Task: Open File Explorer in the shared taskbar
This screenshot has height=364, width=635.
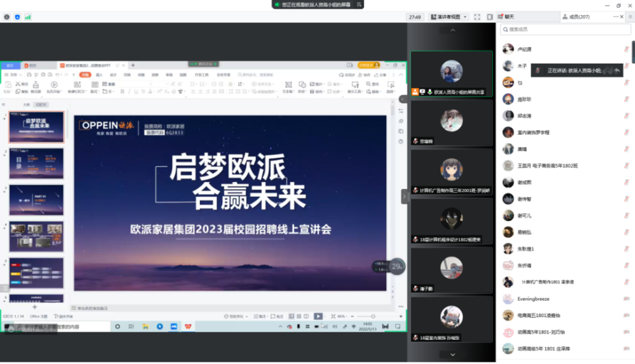Action: pyautogui.click(x=145, y=327)
